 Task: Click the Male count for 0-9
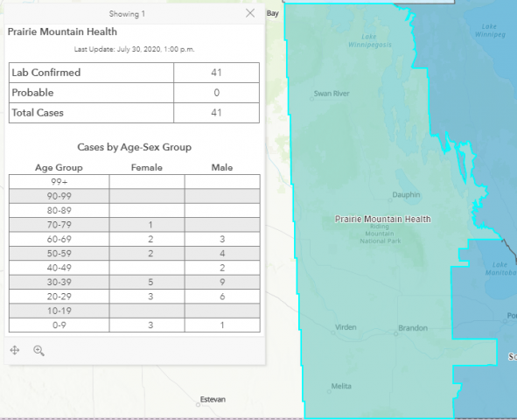click(222, 325)
